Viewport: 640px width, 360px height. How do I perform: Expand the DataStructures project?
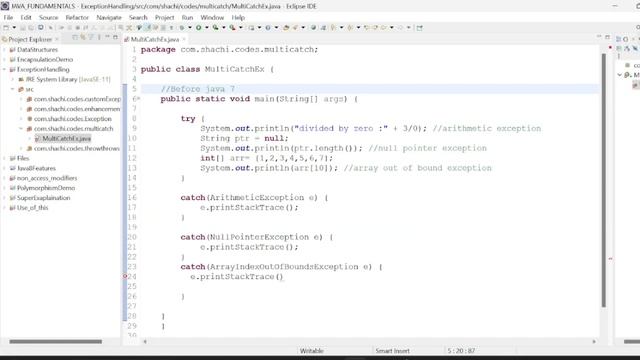[x=4, y=49]
